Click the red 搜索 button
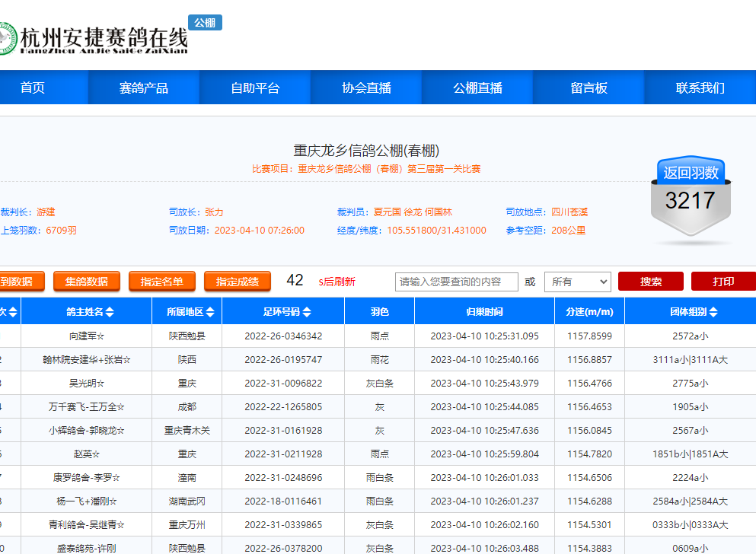 pos(650,282)
